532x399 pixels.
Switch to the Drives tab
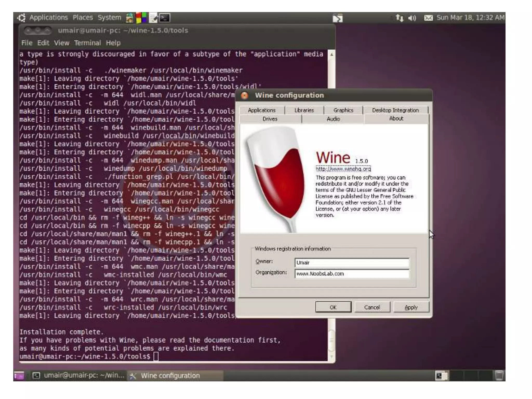pyautogui.click(x=270, y=119)
